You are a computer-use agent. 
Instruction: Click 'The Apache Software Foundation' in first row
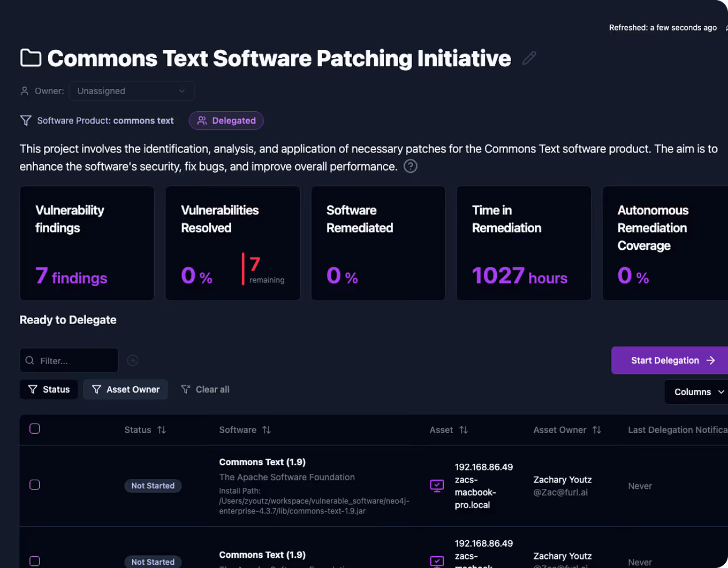287,477
